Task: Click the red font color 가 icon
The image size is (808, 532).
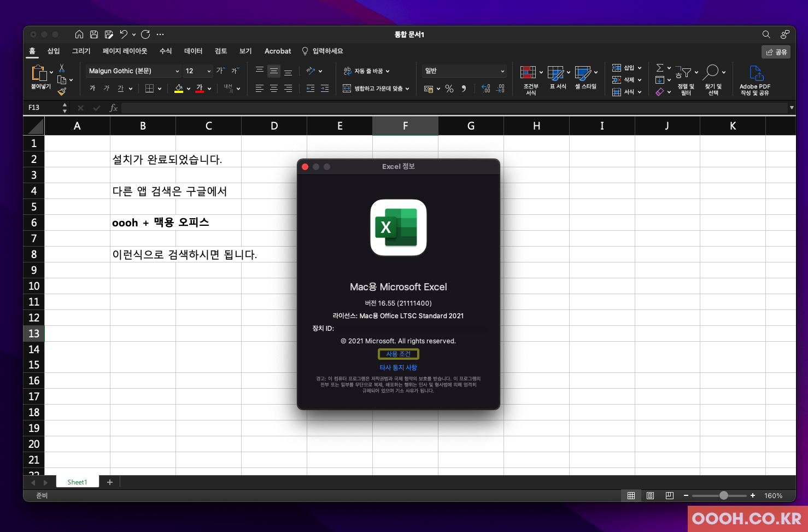Action: (x=200, y=88)
